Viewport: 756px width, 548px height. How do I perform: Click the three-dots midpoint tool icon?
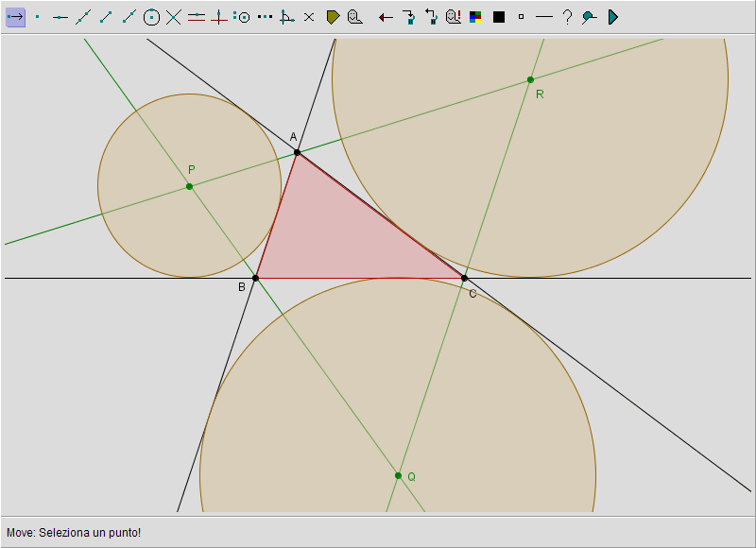(265, 17)
